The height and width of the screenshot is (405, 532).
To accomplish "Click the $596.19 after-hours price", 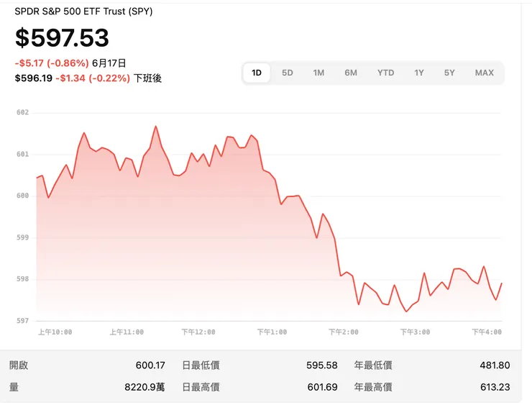I will [x=33, y=78].
